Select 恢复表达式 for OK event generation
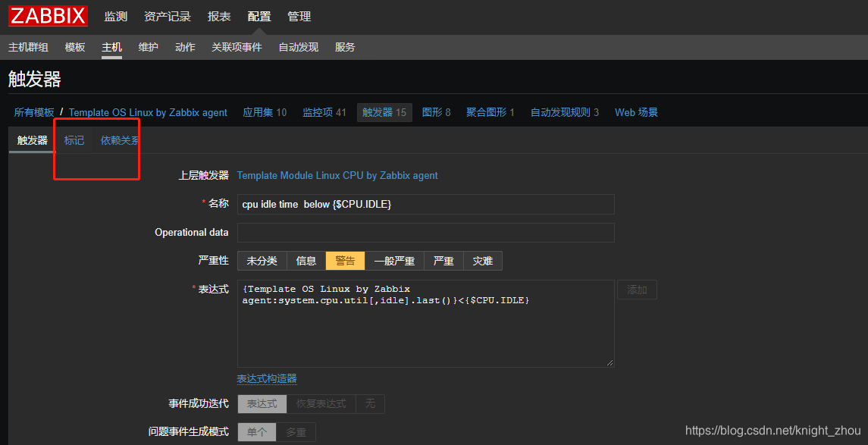Viewport: 868px width, 445px height. [321, 403]
